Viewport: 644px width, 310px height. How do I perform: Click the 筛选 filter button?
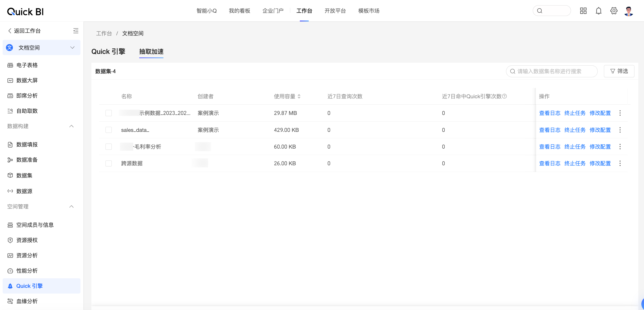coord(619,71)
